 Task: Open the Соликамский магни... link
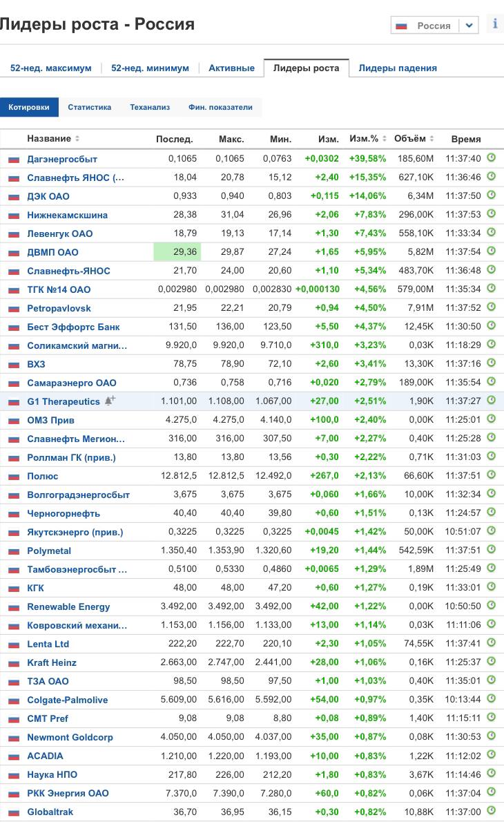click(77, 345)
